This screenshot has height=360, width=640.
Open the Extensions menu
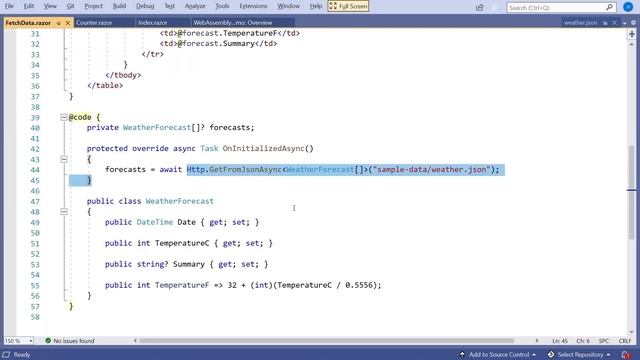coord(253,6)
